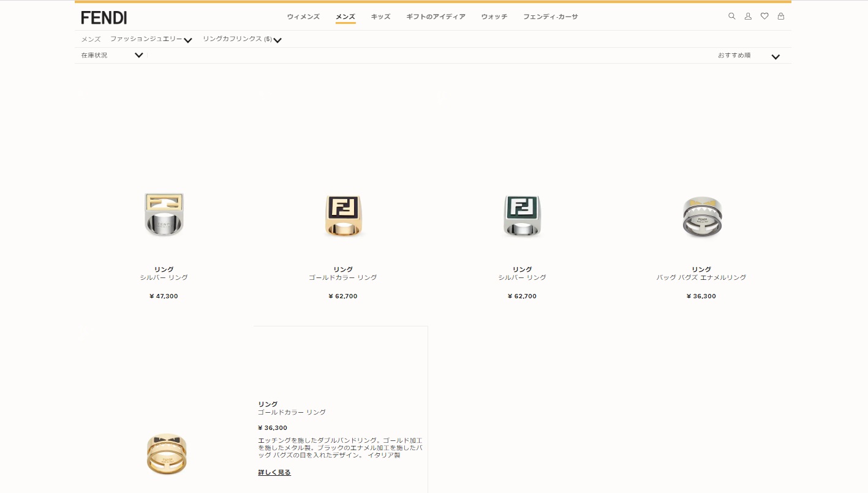Open the wishlist heart icon
Image resolution: width=868 pixels, height=493 pixels.
click(x=764, y=17)
